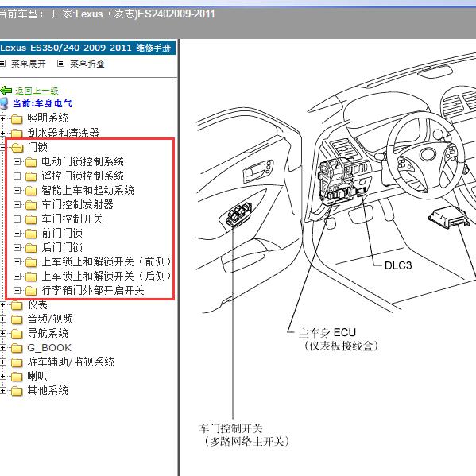
Task: Click the 车门控制开关 diagram caption
Action: pyautogui.click(x=230, y=428)
